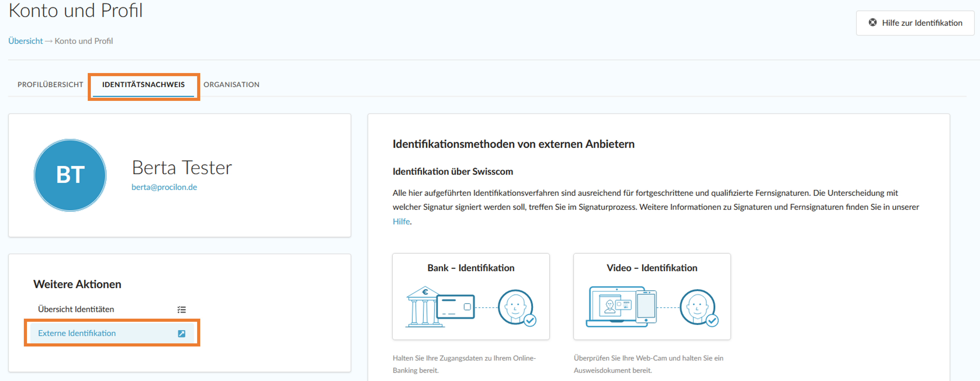Click the list icon beside Übersicht Identitäten
This screenshot has width=980, height=381.
[x=182, y=310]
